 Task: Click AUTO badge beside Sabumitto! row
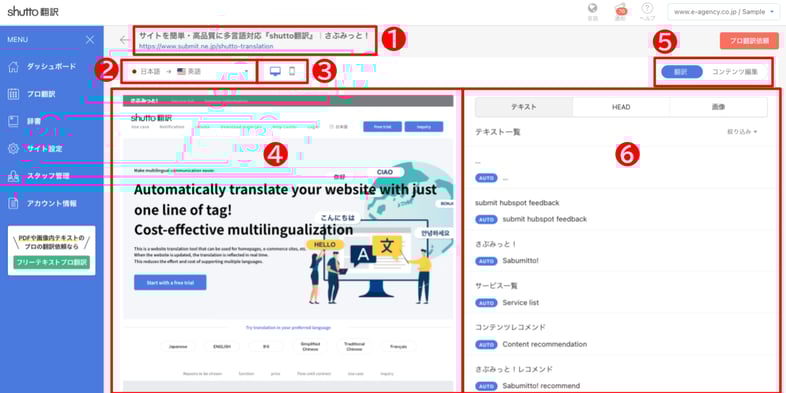[x=486, y=261]
